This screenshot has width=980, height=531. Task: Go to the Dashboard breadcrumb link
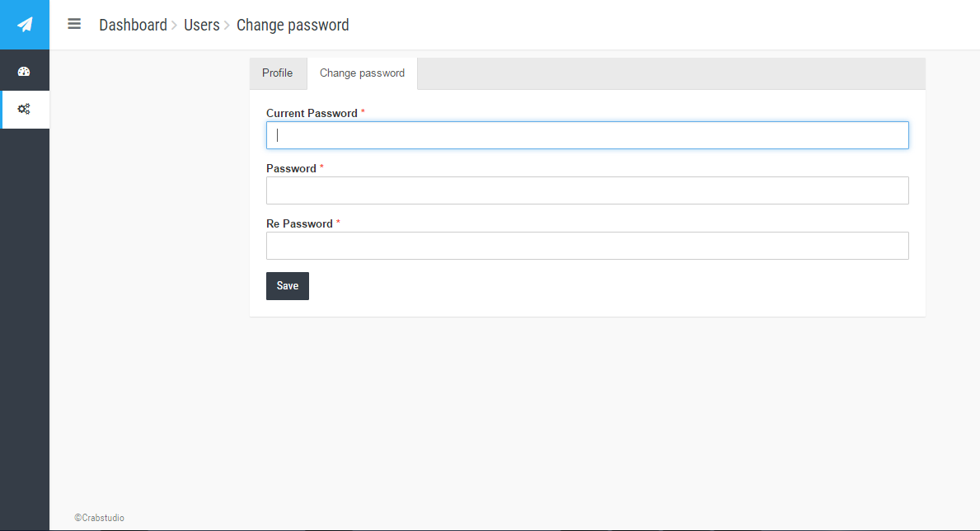(x=134, y=25)
